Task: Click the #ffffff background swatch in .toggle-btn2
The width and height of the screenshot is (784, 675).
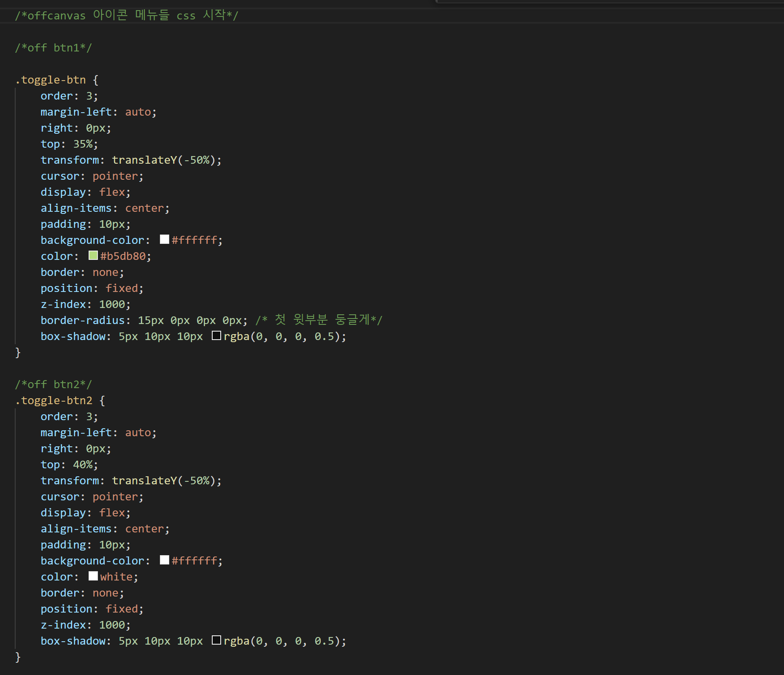Action: click(164, 560)
